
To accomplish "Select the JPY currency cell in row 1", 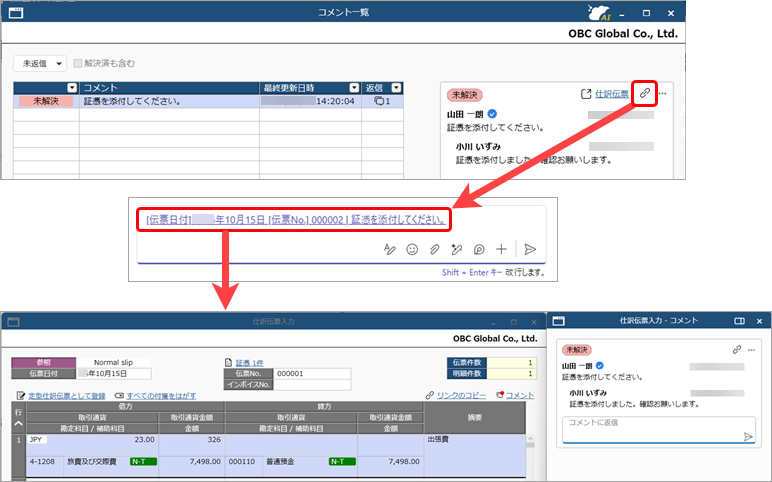I will point(37,440).
